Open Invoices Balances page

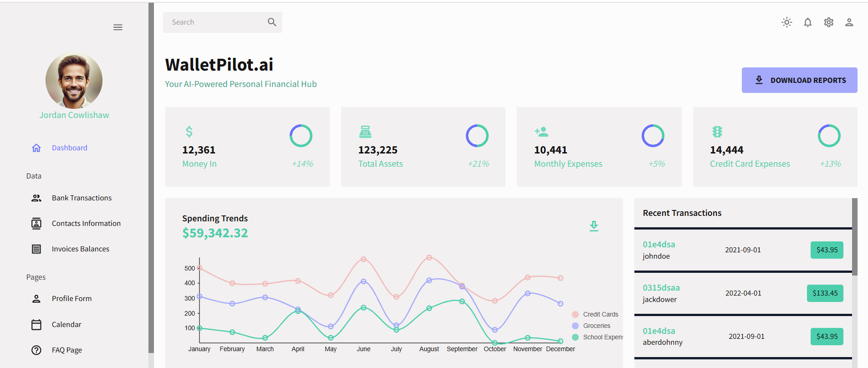(x=81, y=249)
